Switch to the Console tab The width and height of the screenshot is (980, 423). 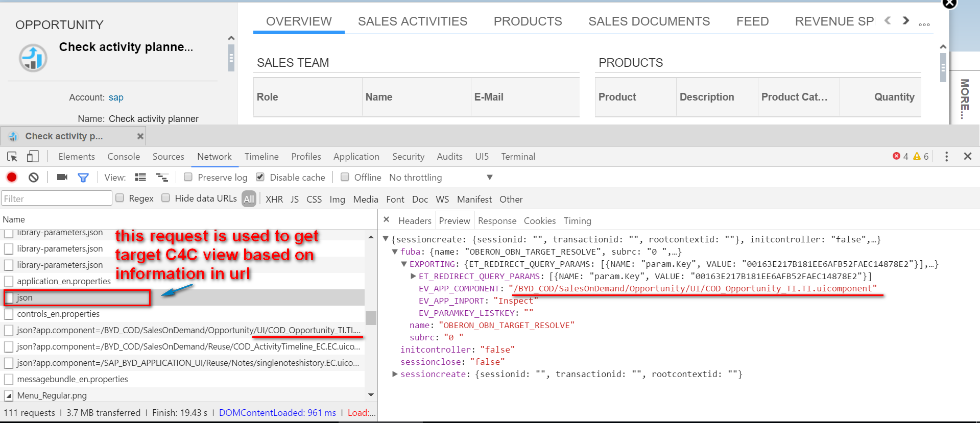click(x=124, y=157)
